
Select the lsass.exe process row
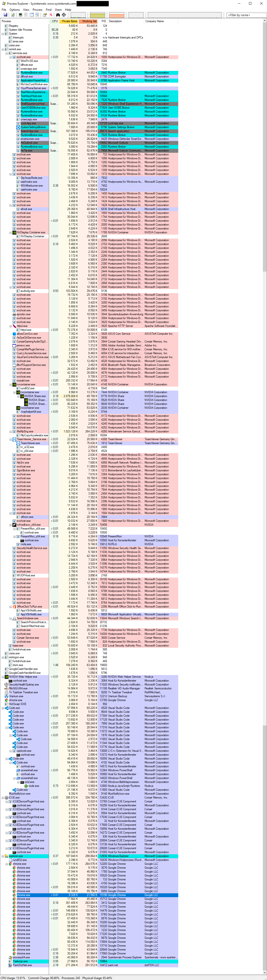89,646
